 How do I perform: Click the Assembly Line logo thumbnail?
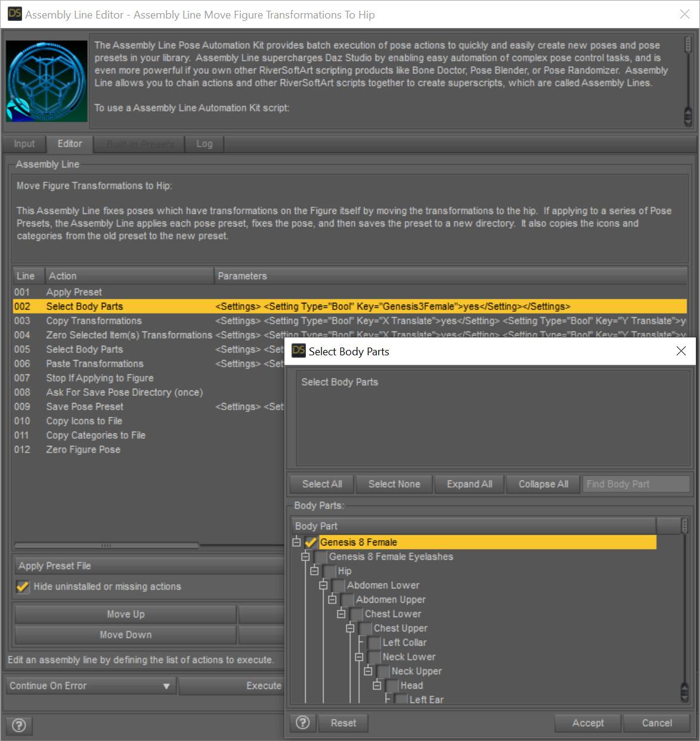pos(47,81)
